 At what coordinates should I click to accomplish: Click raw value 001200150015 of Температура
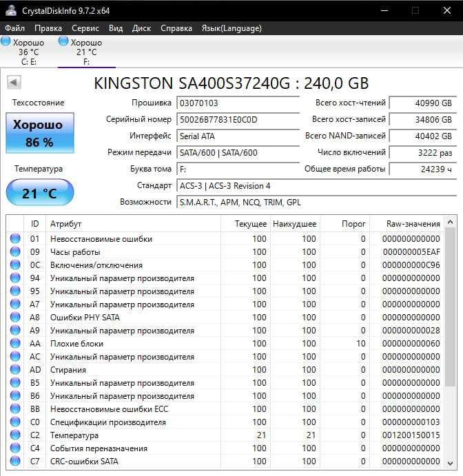click(411, 435)
